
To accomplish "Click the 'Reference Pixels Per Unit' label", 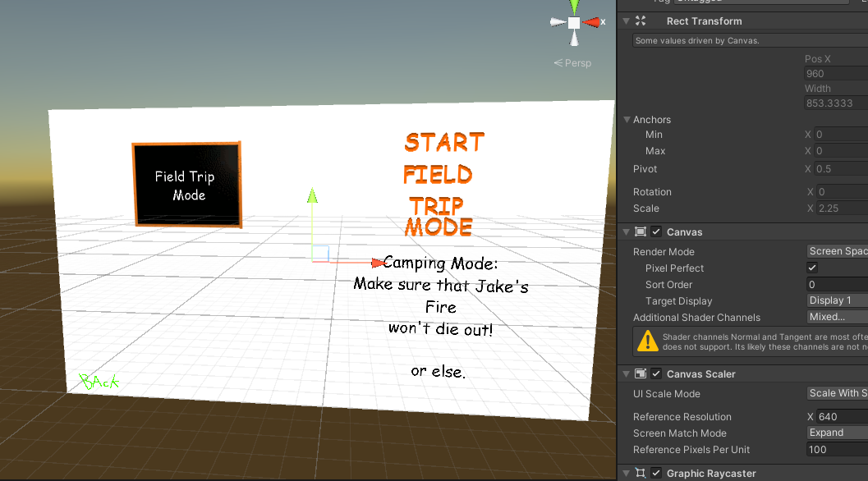I will point(691,450).
